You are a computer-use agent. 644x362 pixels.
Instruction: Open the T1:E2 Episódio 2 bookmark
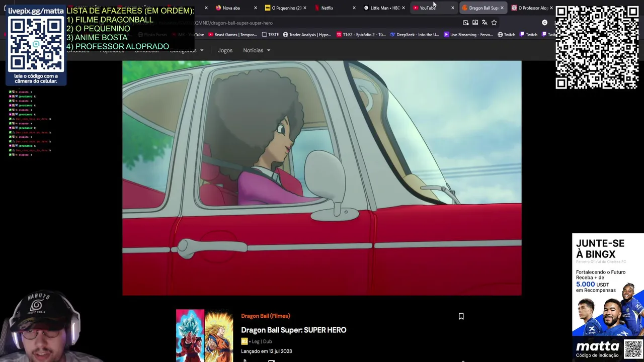pyautogui.click(x=361, y=35)
